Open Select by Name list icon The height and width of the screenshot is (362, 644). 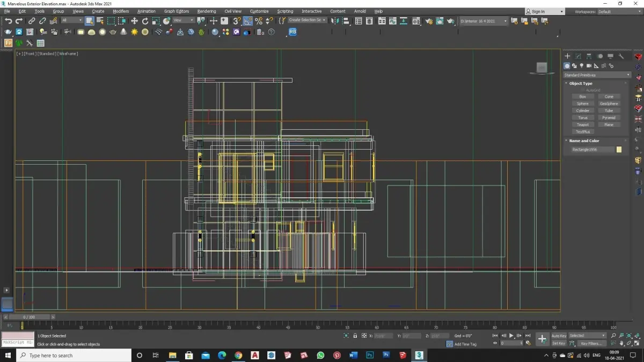(x=100, y=21)
